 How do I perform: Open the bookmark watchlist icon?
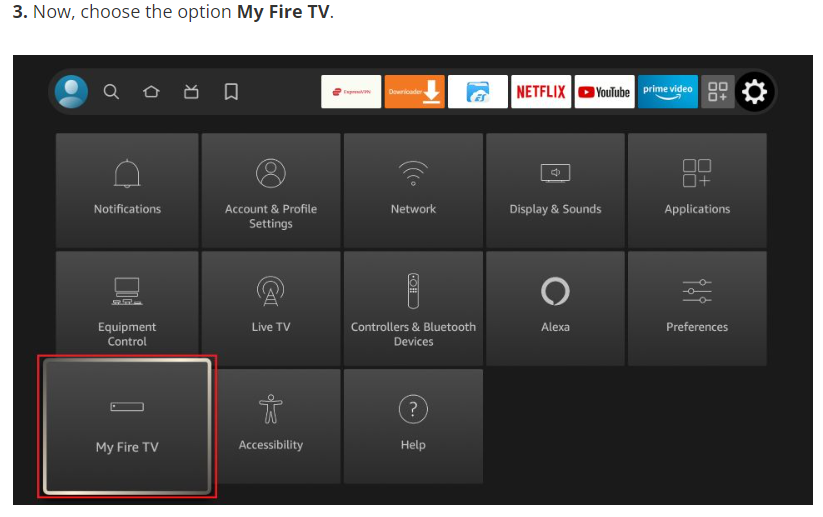[231, 92]
